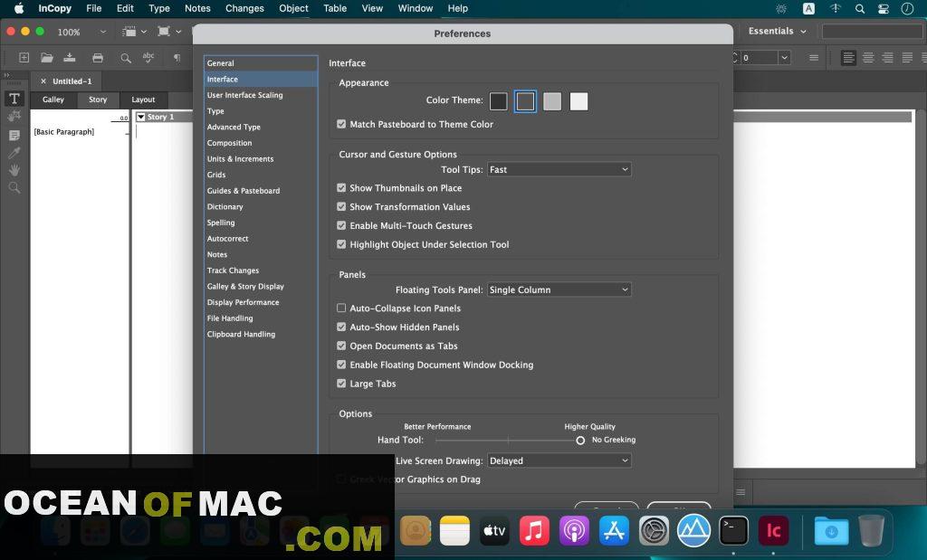
Task: Open the Table menu
Action: pyautogui.click(x=335, y=8)
